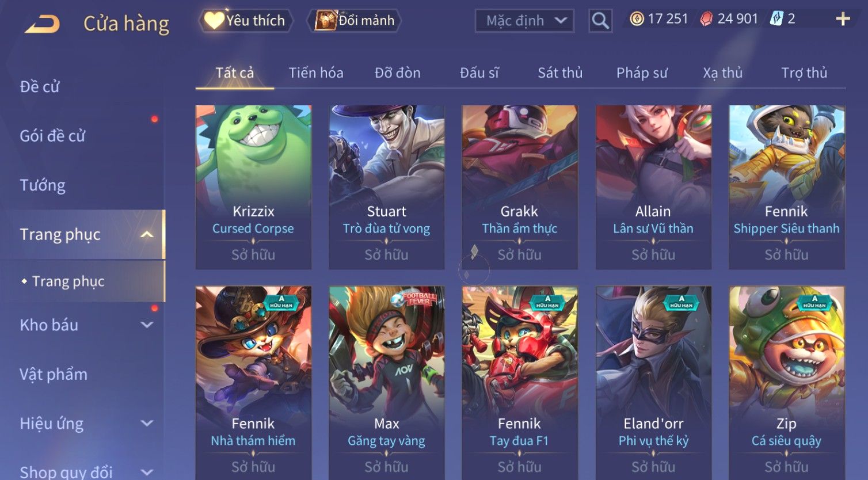This screenshot has width=868, height=480.
Task: Switch to the Pháp sư tab
Action: (x=642, y=73)
